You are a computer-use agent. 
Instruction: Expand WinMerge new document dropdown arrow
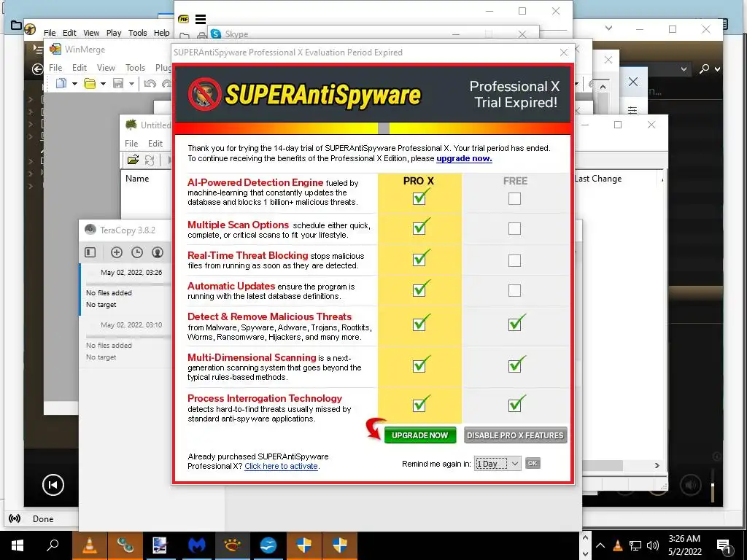point(74,84)
